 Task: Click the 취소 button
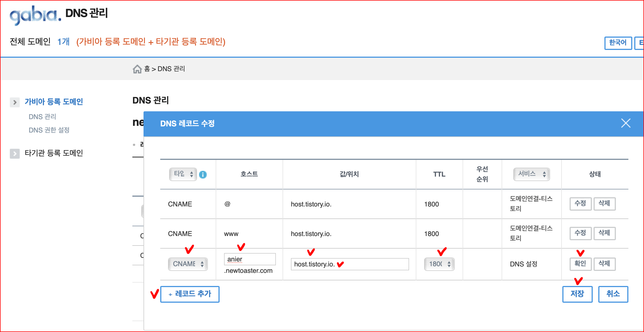coord(613,294)
